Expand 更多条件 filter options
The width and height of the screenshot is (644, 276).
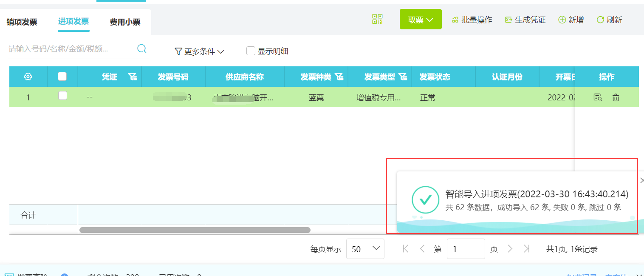[x=199, y=51]
